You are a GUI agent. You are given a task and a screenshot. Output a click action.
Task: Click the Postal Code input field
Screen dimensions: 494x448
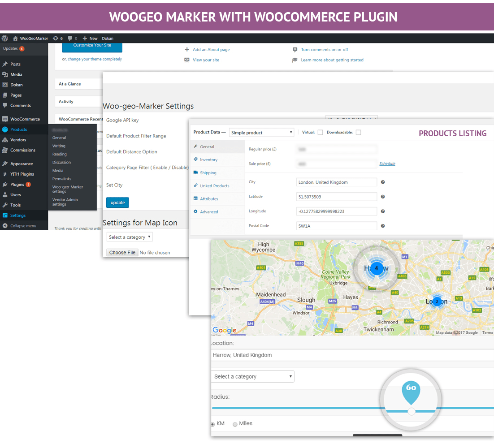[337, 226]
